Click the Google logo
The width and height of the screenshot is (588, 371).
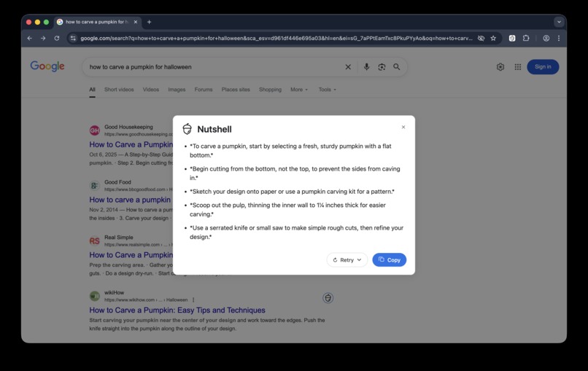tap(47, 66)
